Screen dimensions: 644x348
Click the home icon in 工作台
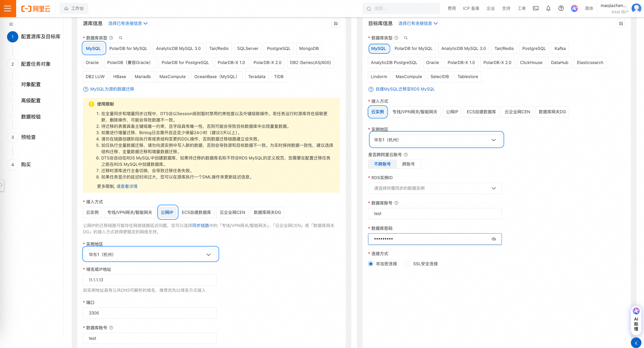[66, 8]
